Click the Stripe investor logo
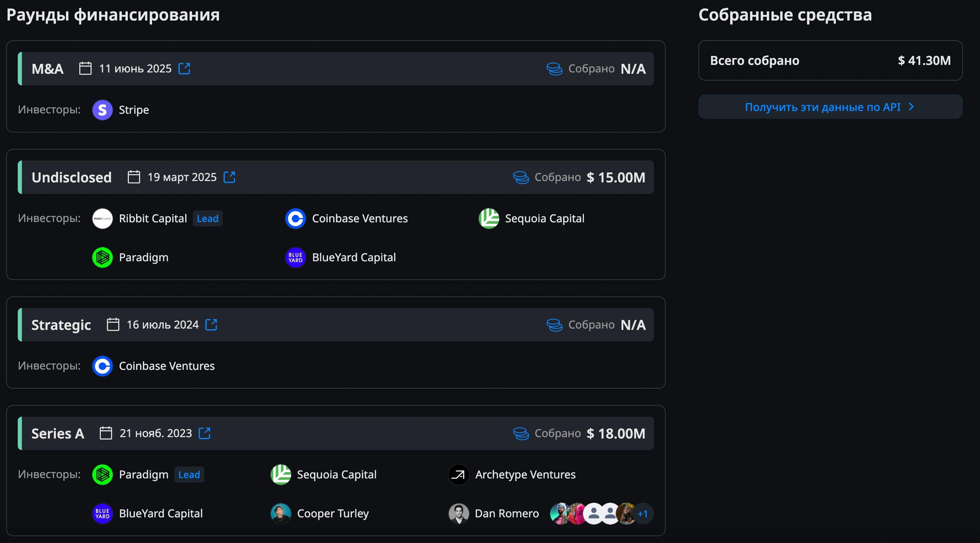This screenshot has height=543, width=980. (103, 110)
